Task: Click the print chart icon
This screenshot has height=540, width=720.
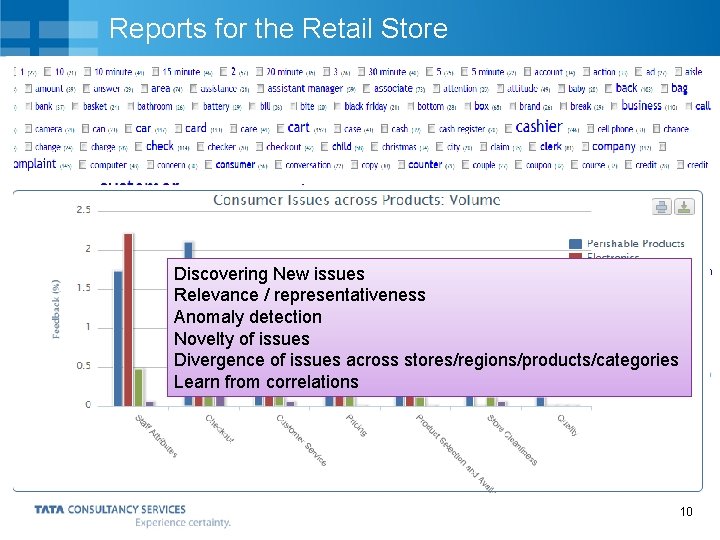Action: point(662,207)
